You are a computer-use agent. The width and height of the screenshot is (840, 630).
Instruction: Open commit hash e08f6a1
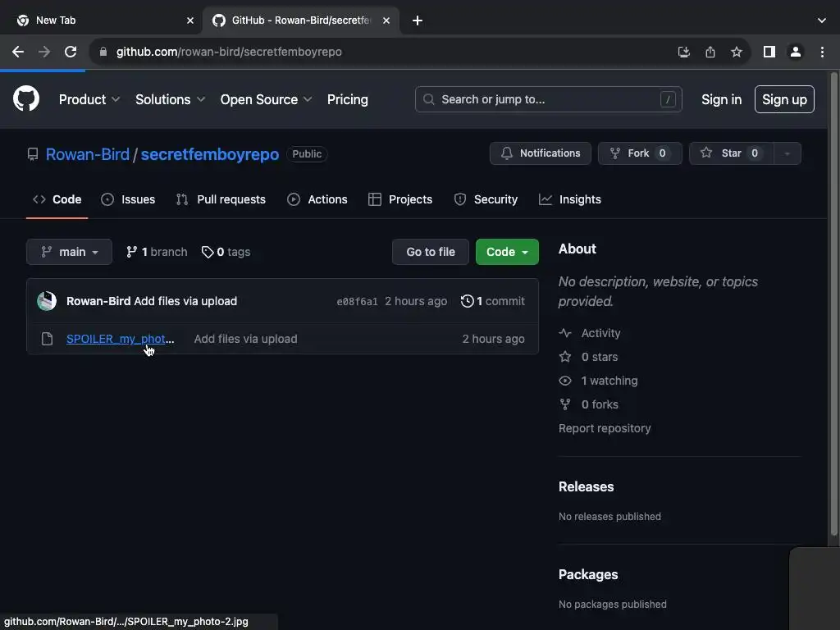pyautogui.click(x=357, y=302)
